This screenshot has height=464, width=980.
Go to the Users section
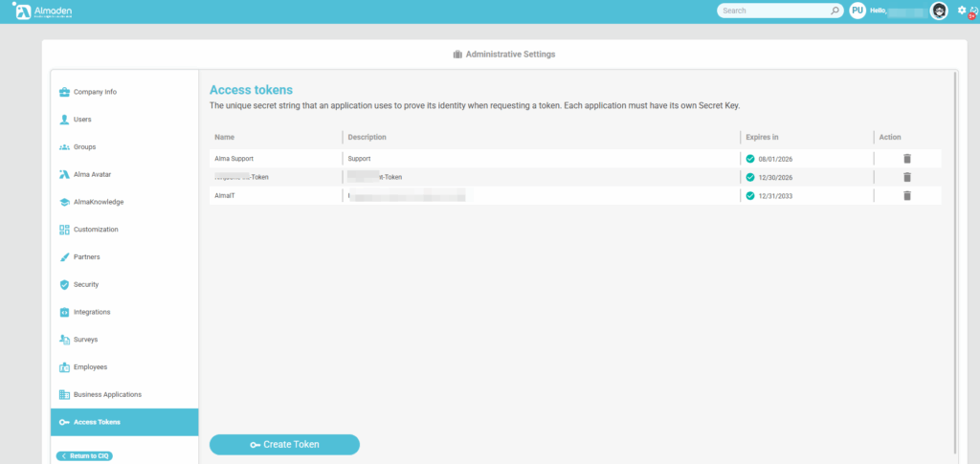point(82,120)
